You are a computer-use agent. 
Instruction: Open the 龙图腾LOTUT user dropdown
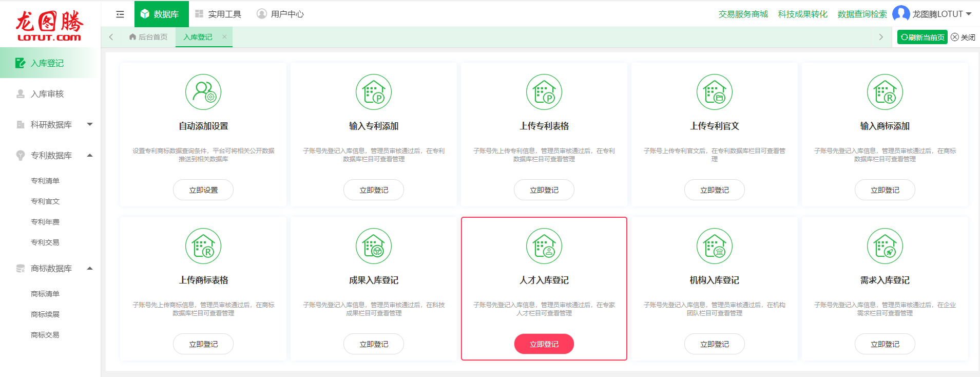(x=933, y=14)
